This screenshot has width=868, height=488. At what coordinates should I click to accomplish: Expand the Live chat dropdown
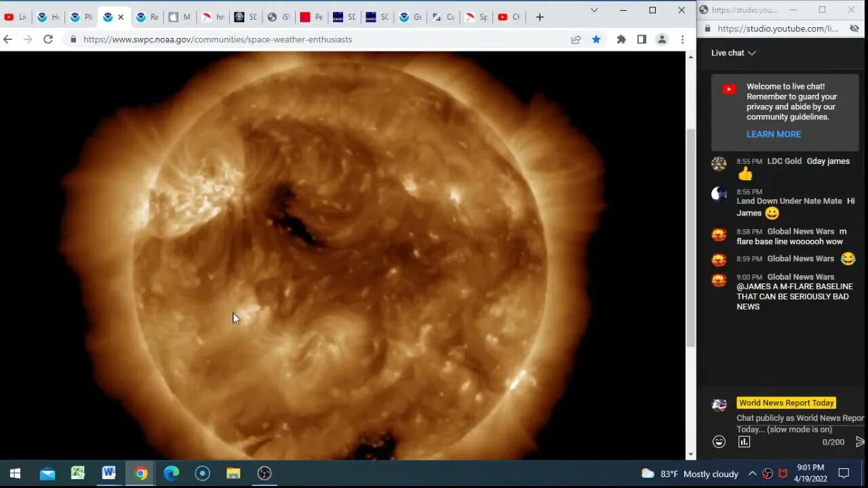point(733,53)
